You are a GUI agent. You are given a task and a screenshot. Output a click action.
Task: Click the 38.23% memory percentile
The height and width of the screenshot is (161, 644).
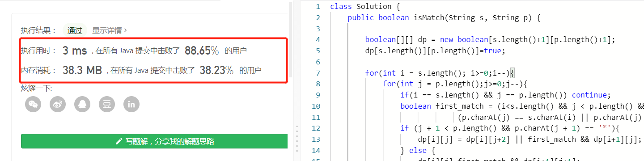coord(216,70)
